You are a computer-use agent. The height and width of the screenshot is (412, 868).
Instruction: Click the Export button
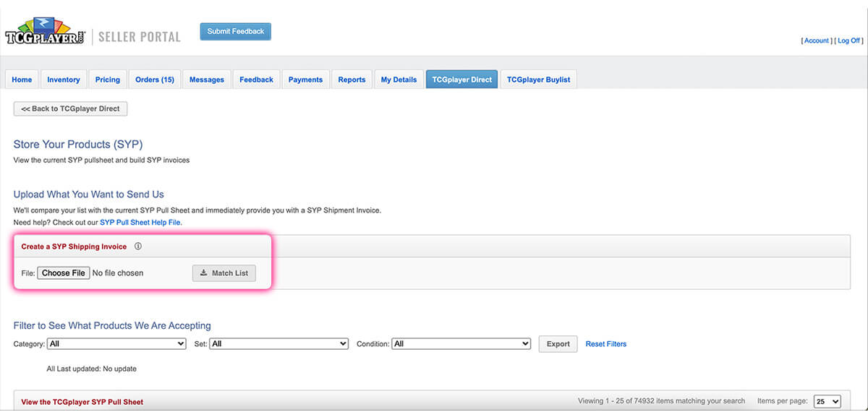click(558, 344)
